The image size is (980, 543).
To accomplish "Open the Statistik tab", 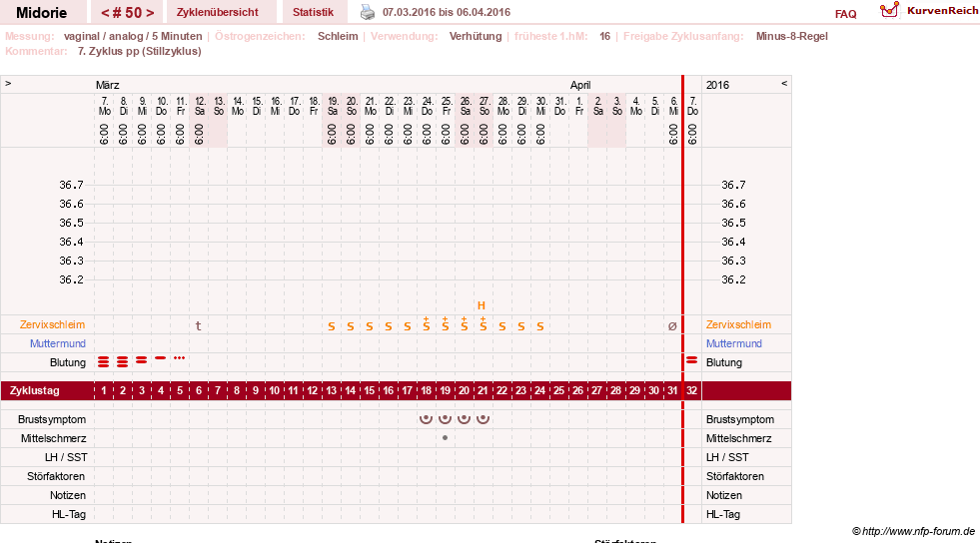I will (313, 12).
